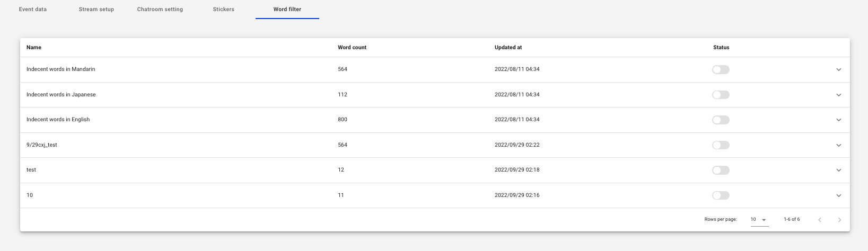Toggle status for Indecent words in Japanese
868x251 pixels.
click(721, 95)
